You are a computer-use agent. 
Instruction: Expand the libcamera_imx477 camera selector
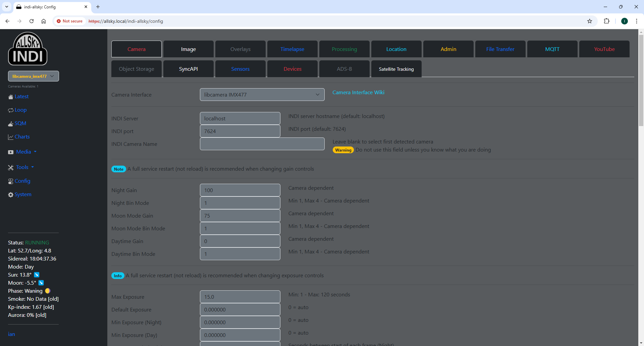tap(33, 76)
